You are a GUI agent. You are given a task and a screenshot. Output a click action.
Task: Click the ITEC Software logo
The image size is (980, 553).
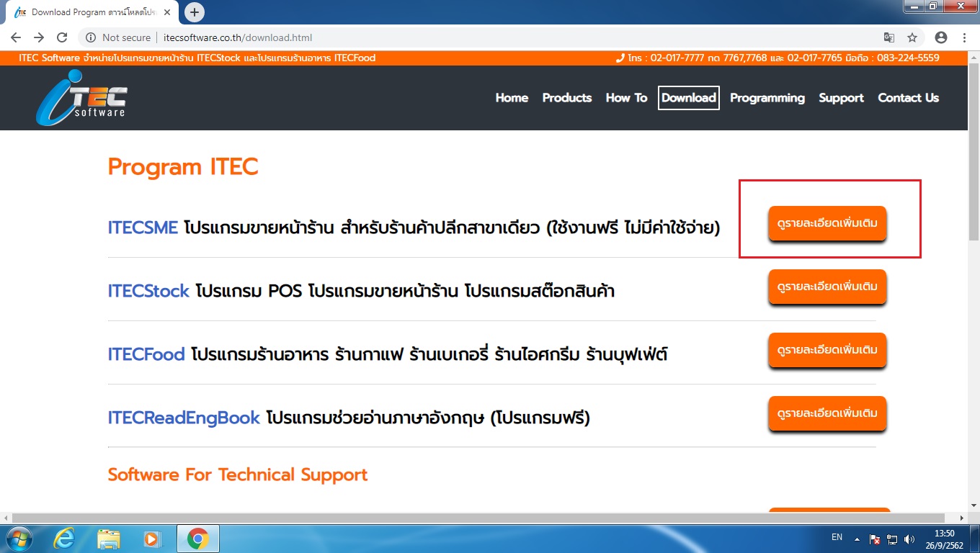(x=81, y=98)
